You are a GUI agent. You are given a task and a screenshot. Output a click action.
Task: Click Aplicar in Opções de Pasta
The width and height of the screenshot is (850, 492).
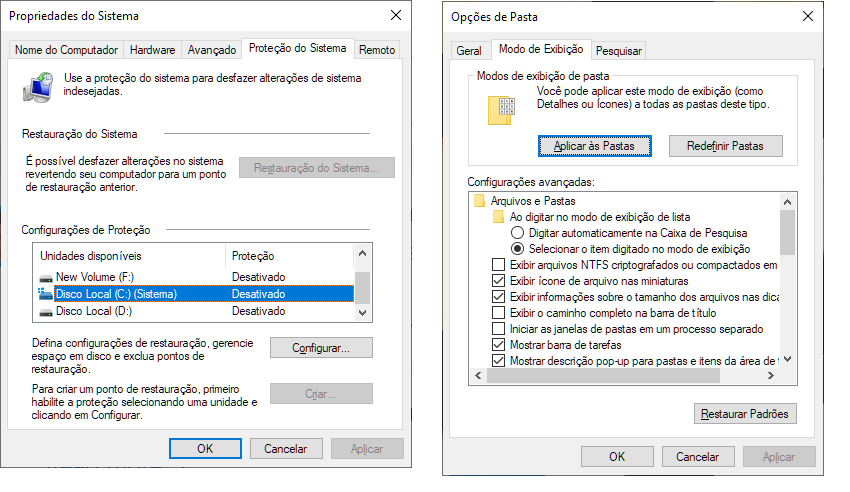(779, 457)
